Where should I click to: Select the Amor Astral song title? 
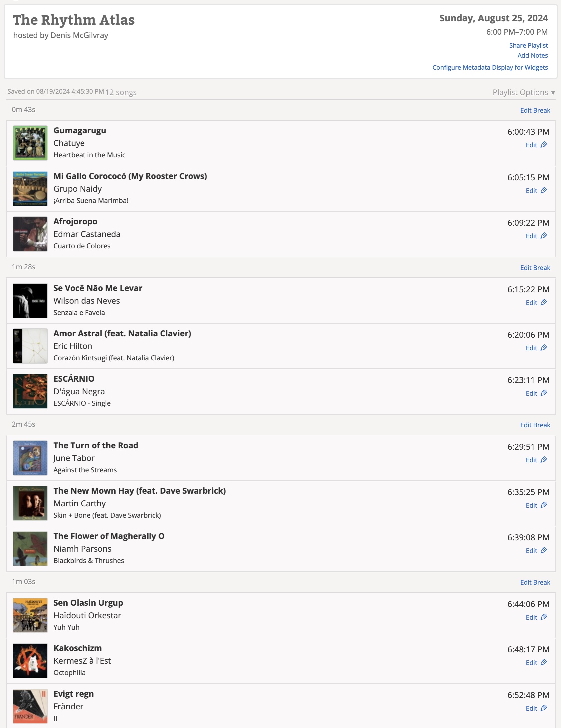click(x=122, y=333)
